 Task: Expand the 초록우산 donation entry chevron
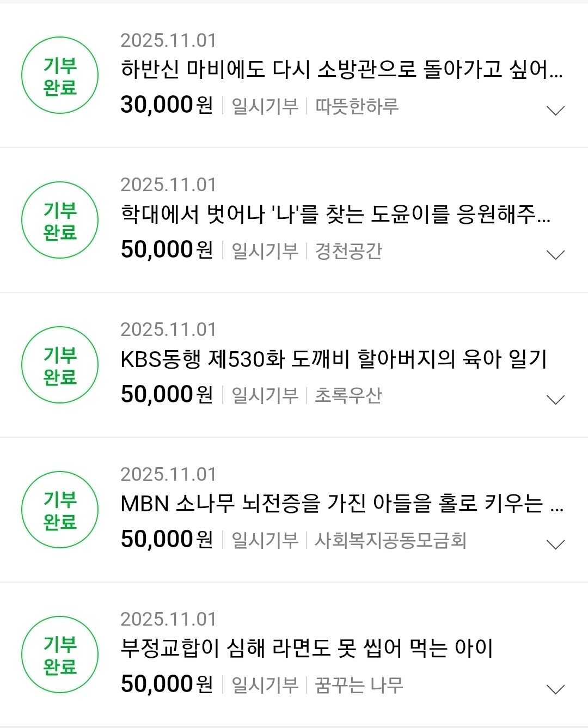(x=555, y=400)
